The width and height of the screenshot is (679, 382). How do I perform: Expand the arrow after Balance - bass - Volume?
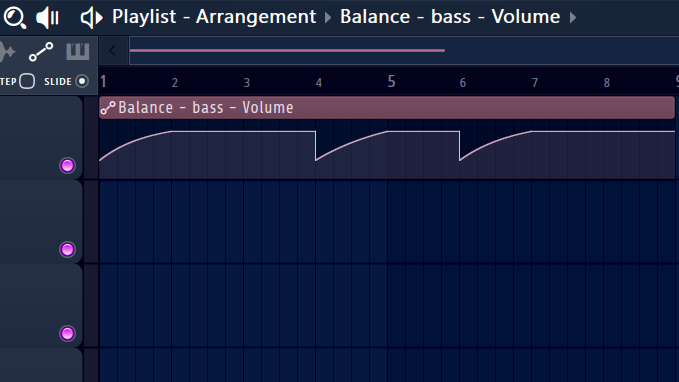coord(572,18)
